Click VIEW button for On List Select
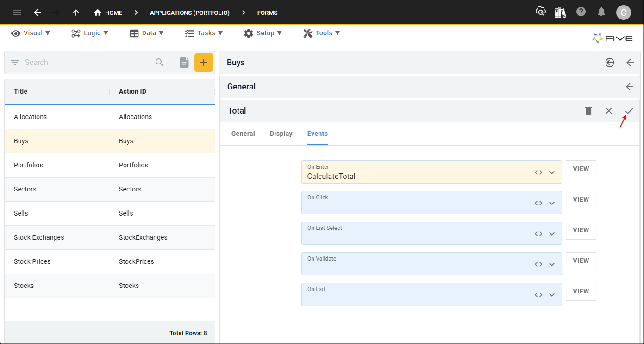 coord(581,230)
